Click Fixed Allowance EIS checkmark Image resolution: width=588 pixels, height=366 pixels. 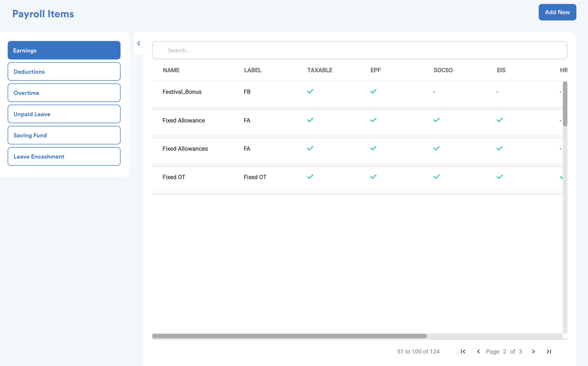(499, 120)
